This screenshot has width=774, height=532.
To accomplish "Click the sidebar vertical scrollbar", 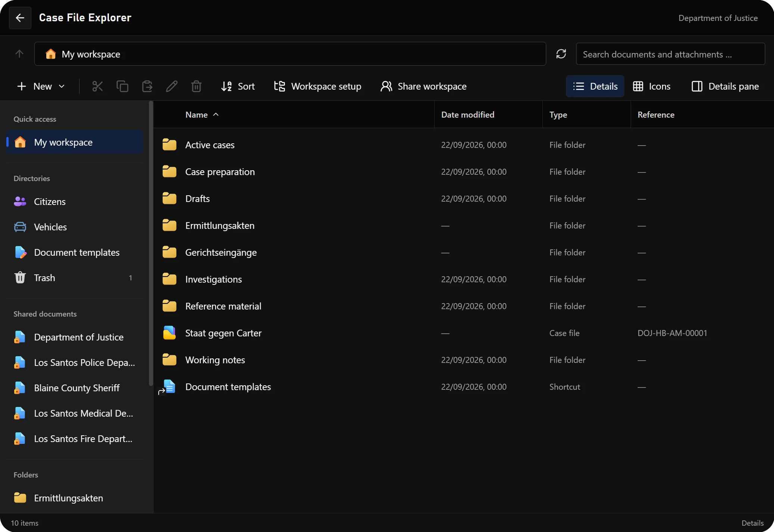I will pos(151,243).
